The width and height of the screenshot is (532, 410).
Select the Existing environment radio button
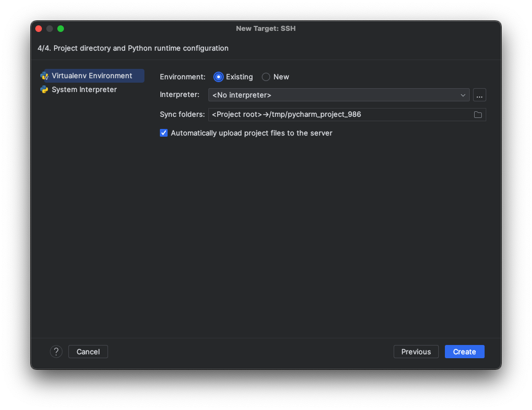point(218,77)
